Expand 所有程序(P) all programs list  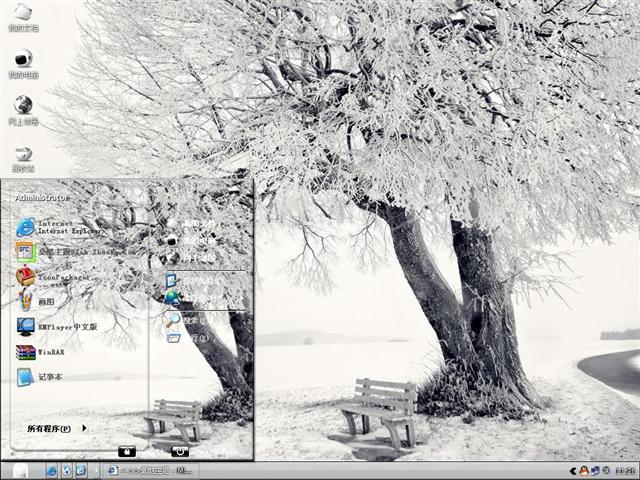coord(57,429)
